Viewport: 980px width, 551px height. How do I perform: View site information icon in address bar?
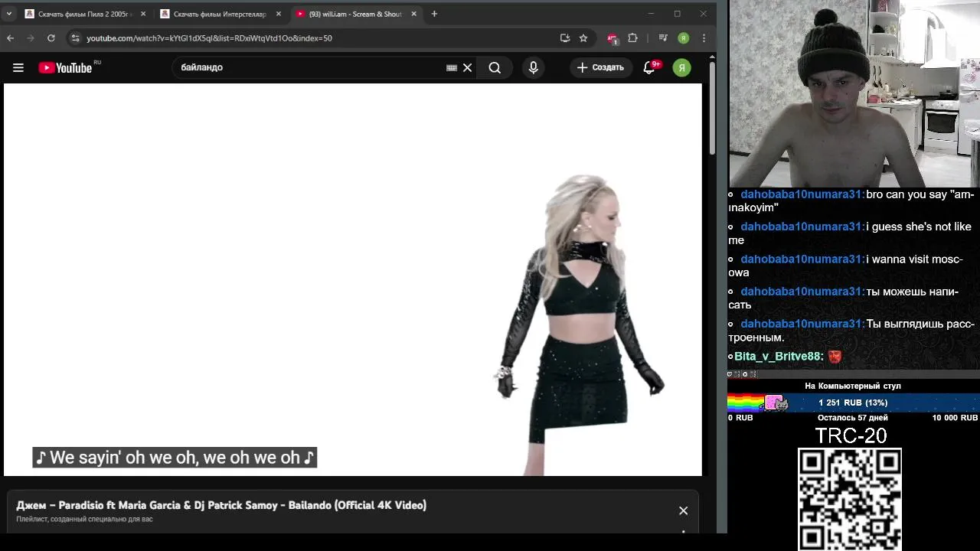point(74,37)
